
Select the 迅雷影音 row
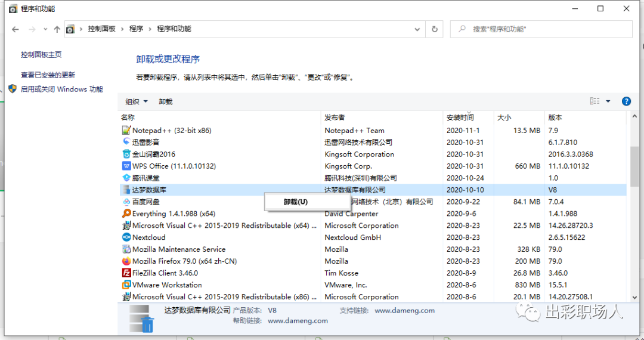[373, 143]
